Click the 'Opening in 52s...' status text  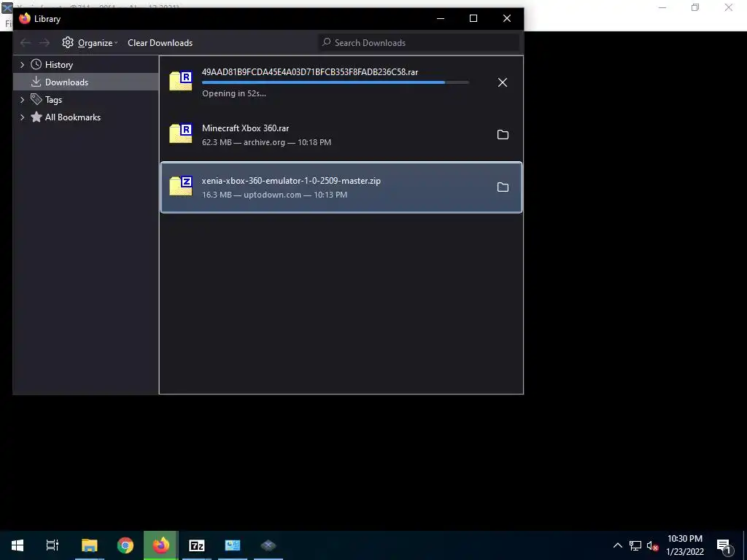pos(234,93)
